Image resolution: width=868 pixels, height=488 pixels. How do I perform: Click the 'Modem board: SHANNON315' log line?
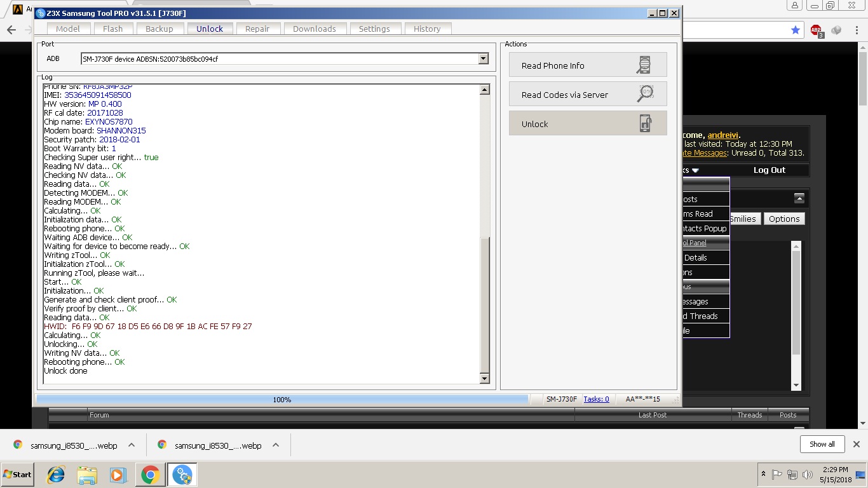pyautogui.click(x=95, y=131)
